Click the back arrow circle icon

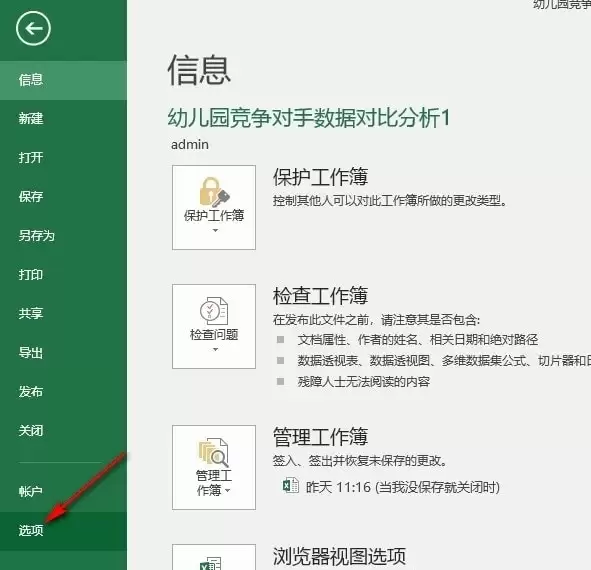coord(33,29)
